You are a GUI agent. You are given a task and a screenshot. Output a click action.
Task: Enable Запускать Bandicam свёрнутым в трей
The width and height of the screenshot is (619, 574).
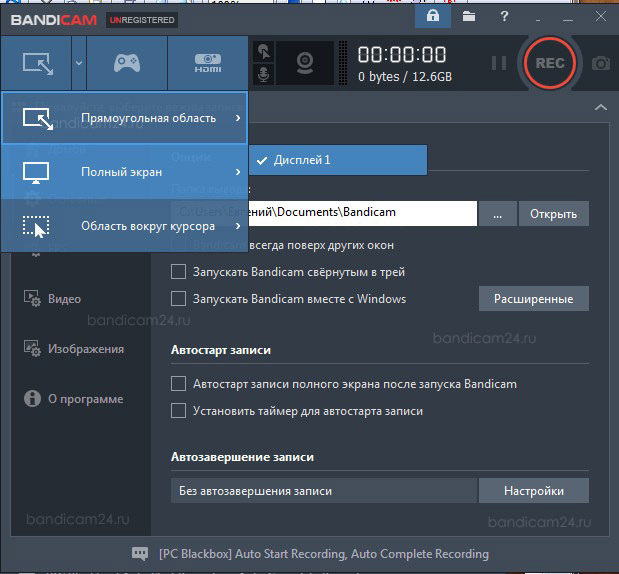[x=178, y=272]
